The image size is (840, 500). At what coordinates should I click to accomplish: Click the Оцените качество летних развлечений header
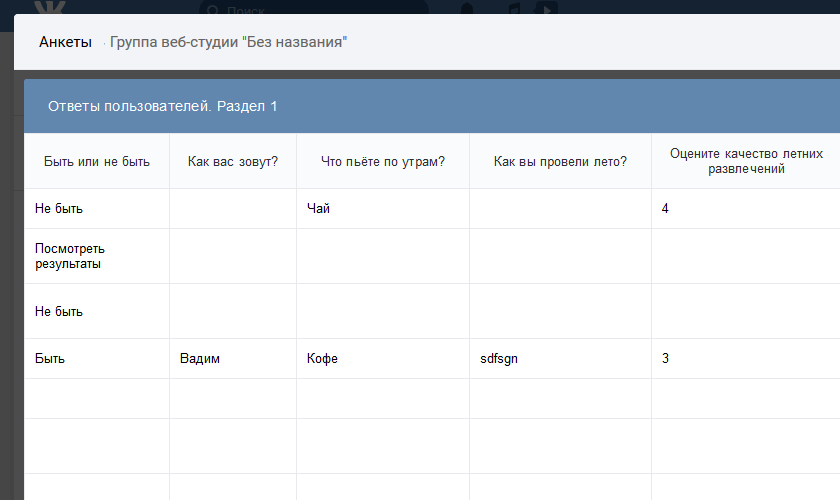pyautogui.click(x=746, y=161)
